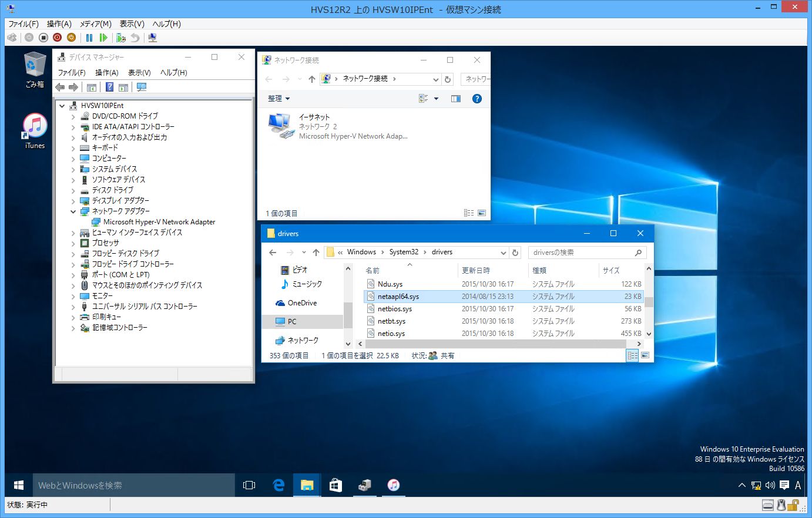Expand DVD/CD-ROM ドライブ node

[73, 116]
